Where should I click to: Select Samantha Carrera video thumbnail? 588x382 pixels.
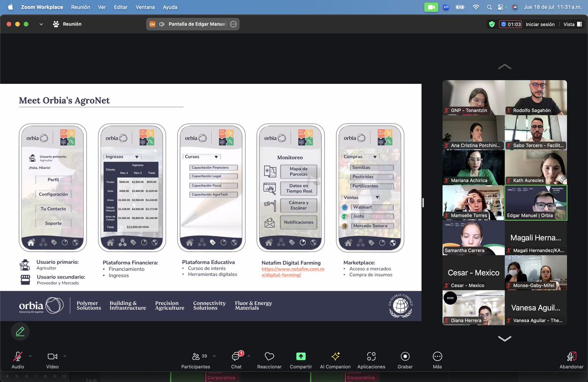[473, 237]
